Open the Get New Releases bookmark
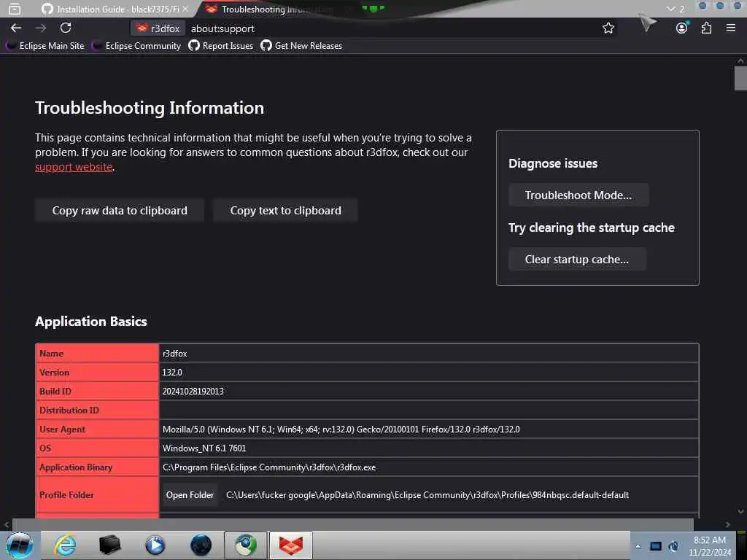The height and width of the screenshot is (560, 747). (x=301, y=46)
